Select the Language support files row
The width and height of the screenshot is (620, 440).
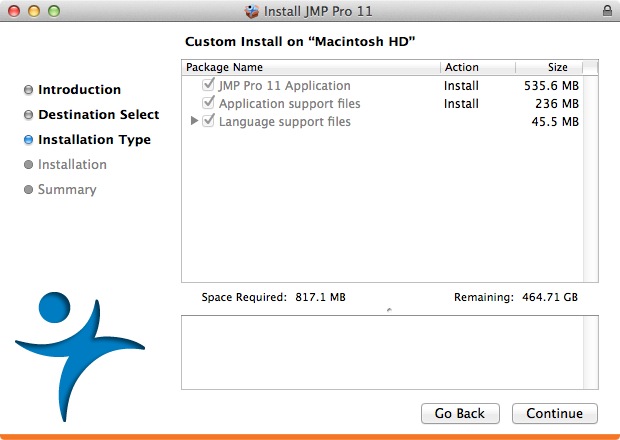coord(382,121)
